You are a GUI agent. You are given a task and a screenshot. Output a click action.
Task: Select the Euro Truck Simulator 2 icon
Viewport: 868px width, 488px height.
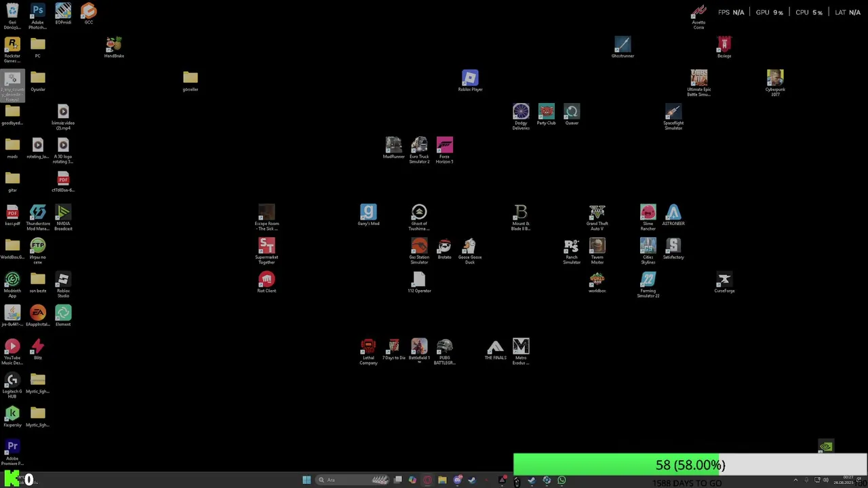click(419, 150)
